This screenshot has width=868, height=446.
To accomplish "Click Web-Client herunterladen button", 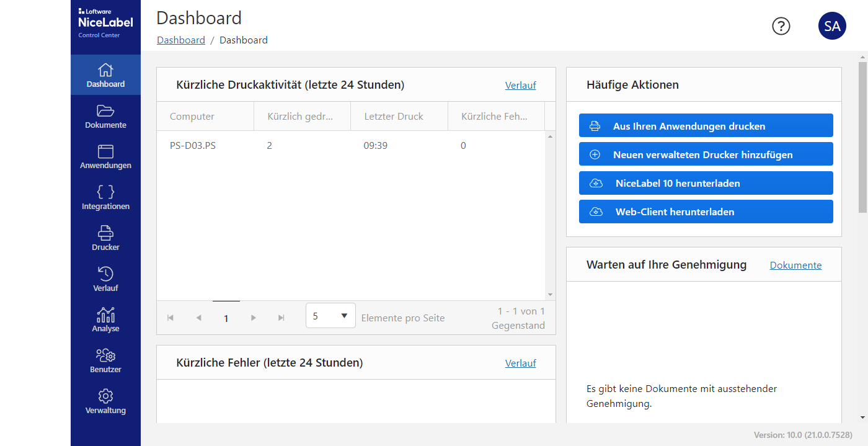I will pyautogui.click(x=706, y=212).
